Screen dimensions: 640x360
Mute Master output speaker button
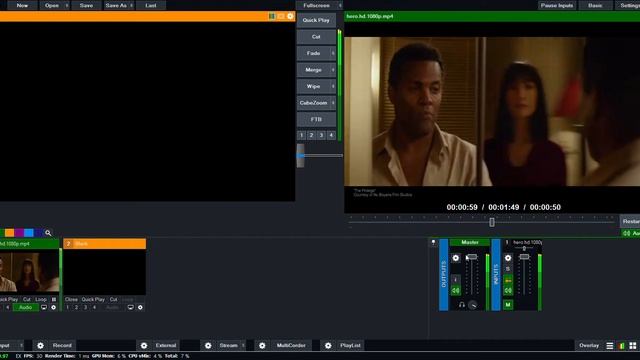(456, 291)
